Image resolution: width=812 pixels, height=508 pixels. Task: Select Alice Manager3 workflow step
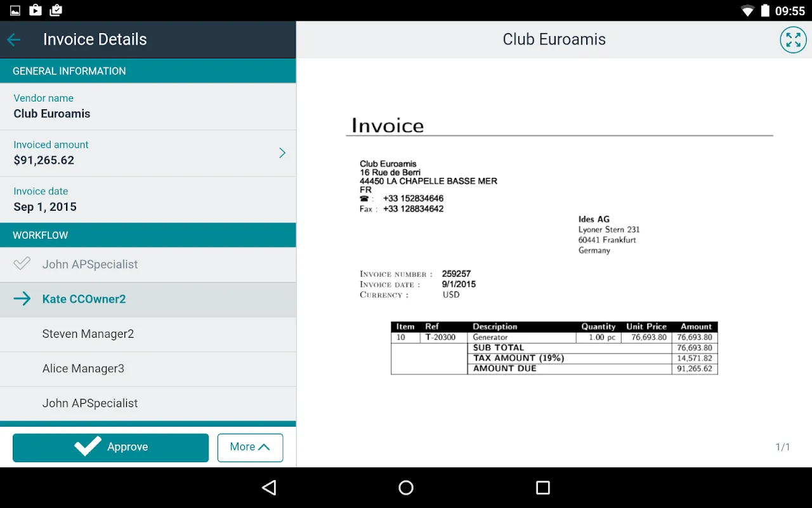click(148, 369)
